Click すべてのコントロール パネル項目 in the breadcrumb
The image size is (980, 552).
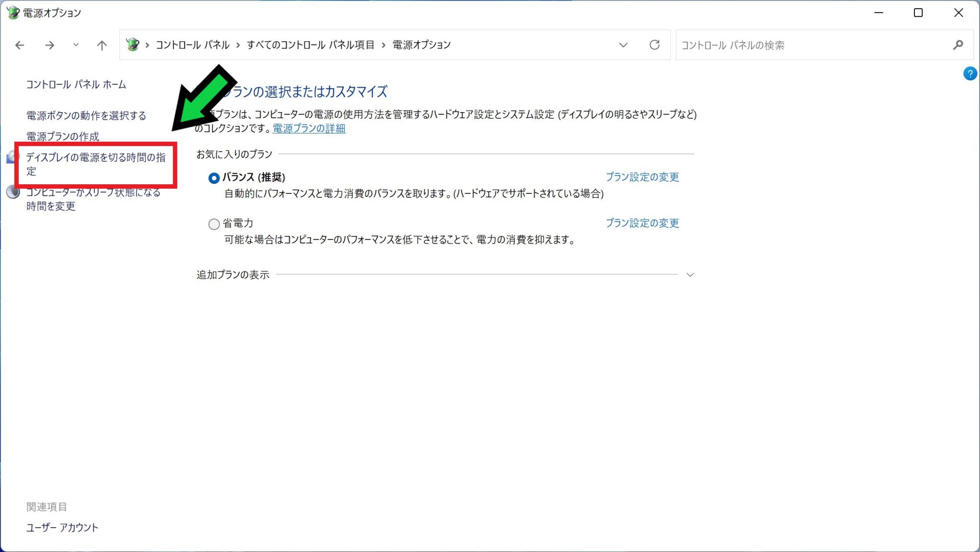(310, 45)
